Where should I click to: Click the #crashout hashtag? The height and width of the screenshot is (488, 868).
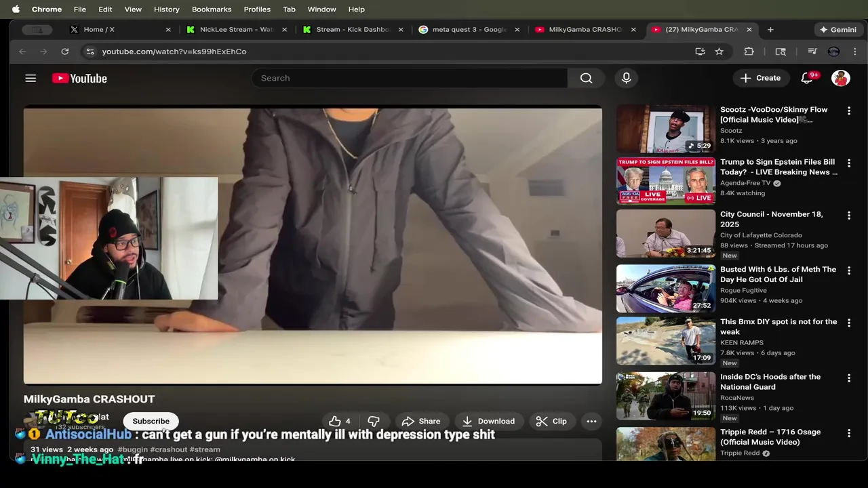[169, 449]
